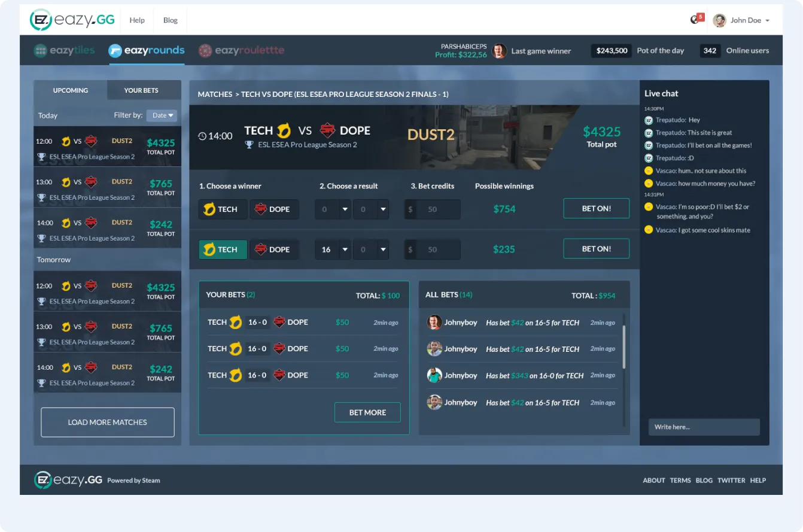Click the trophy icon under TECH vs DOPE banner
This screenshot has width=803, height=532.
(x=250, y=145)
